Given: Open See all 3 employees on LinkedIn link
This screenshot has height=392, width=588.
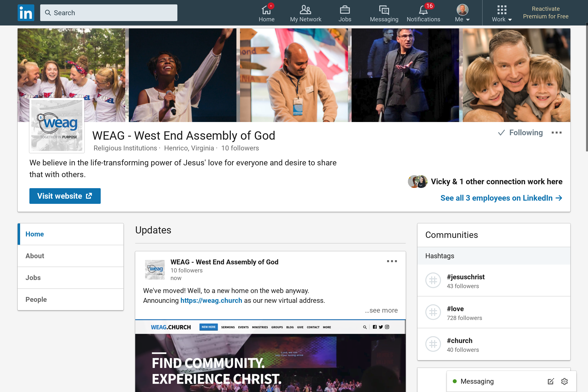Looking at the screenshot, I should (x=501, y=198).
